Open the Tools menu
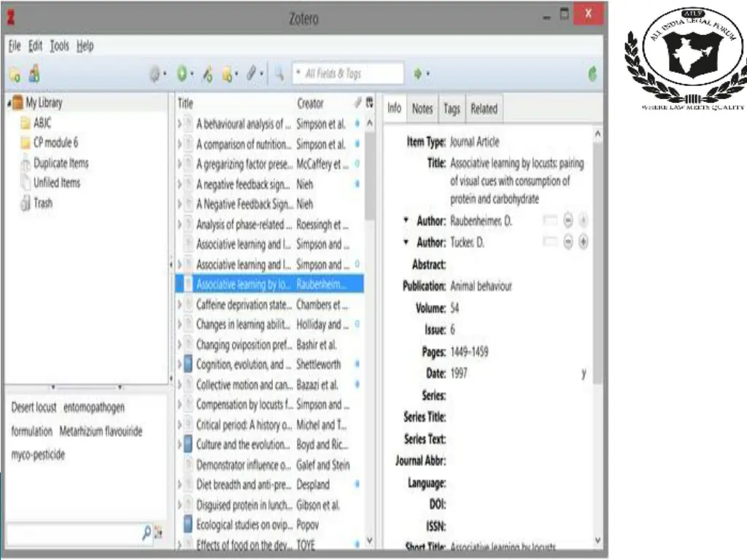 [60, 46]
